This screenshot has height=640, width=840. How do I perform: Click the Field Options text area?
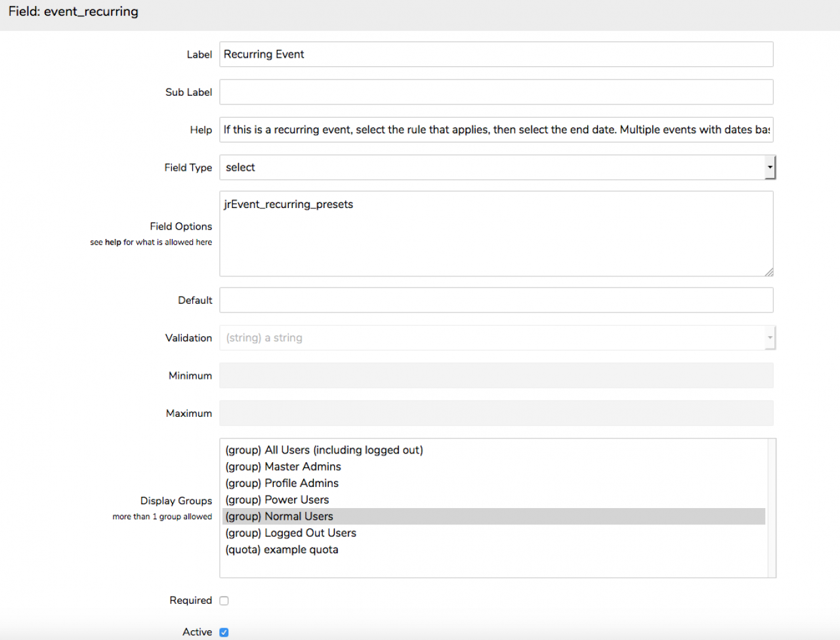pos(495,234)
